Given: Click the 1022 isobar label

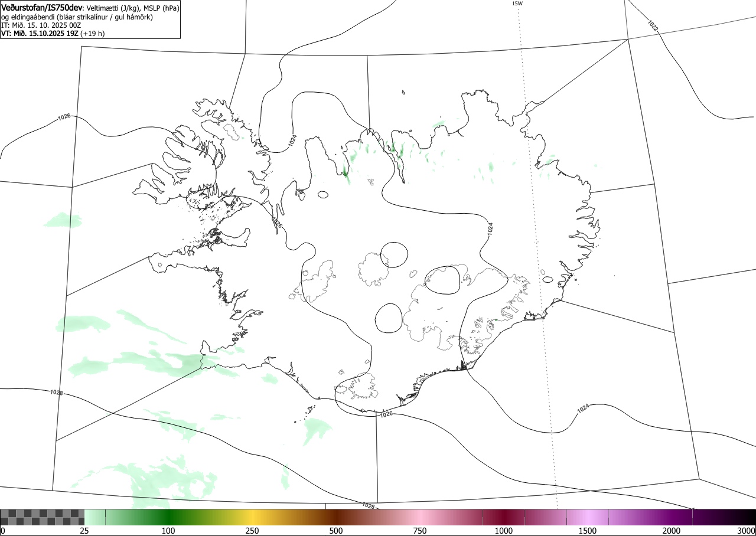Looking at the screenshot, I should coord(652,25).
